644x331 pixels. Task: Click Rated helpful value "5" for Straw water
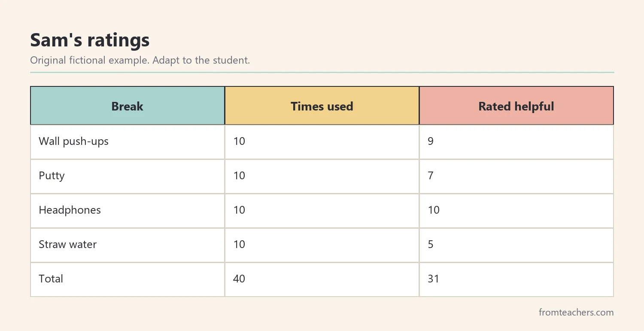tap(431, 245)
